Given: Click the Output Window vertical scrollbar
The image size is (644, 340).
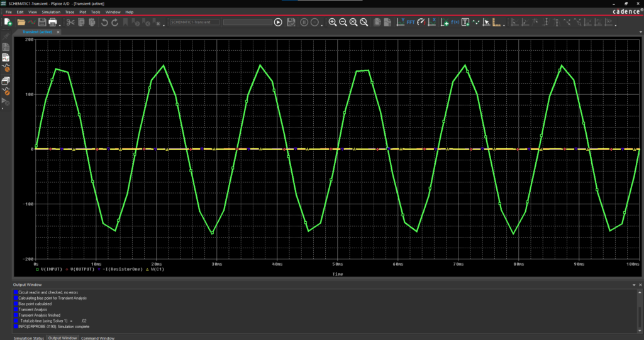Looking at the screenshot, I should tap(640, 312).
